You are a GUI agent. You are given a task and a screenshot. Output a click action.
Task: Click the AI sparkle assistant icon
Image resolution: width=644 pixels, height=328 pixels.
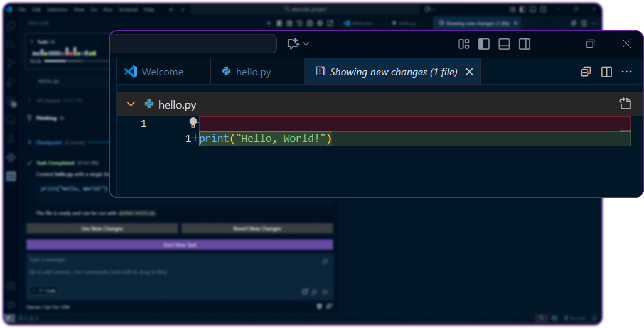pyautogui.click(x=293, y=43)
